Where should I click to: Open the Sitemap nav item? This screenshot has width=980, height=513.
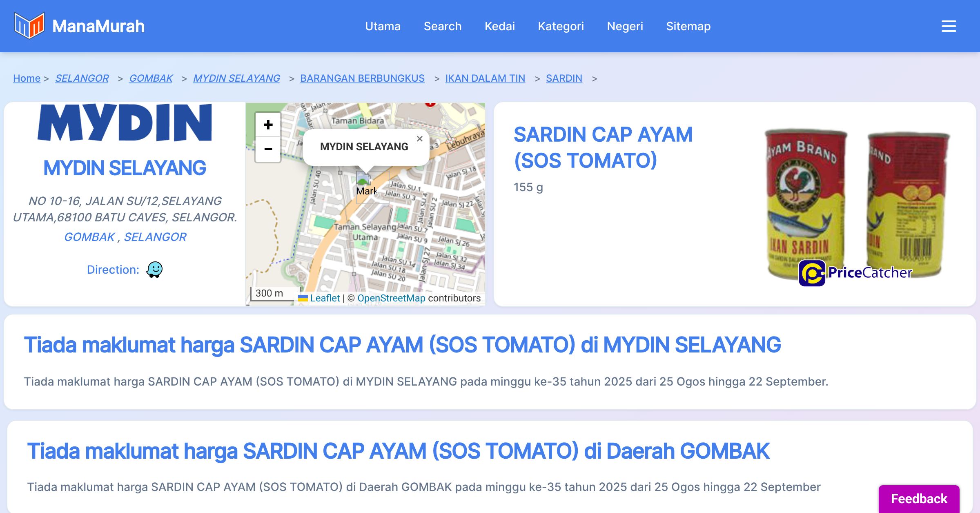[688, 26]
